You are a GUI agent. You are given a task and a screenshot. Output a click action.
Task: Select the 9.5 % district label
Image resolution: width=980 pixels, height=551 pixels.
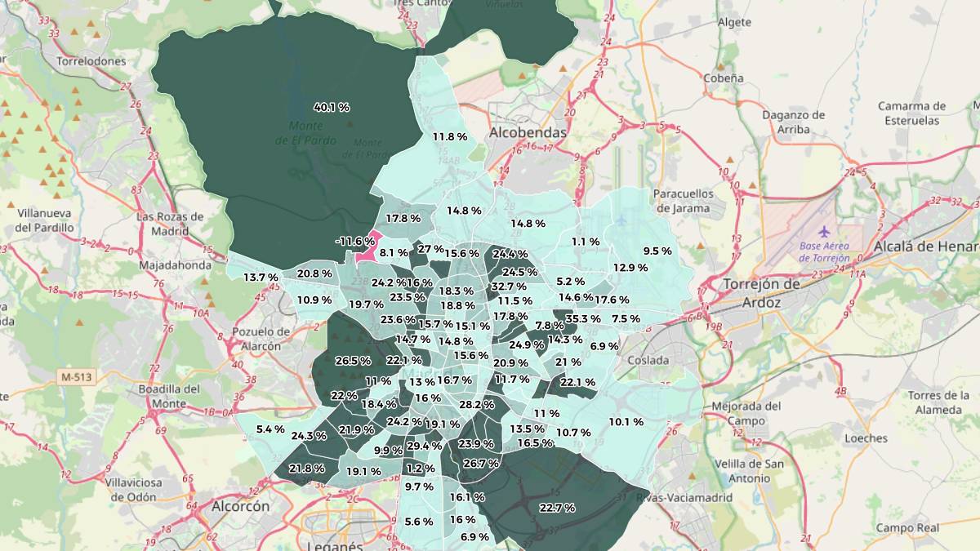[657, 251]
